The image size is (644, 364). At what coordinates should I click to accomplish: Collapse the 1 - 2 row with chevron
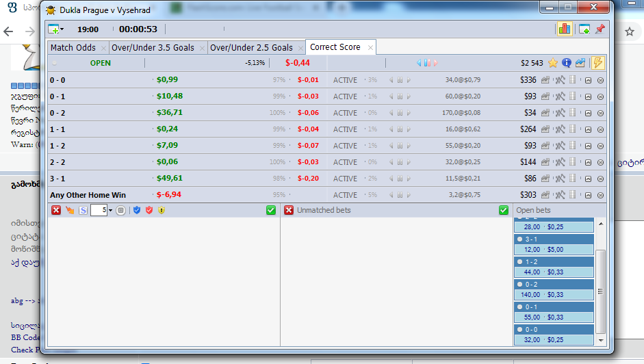tap(588, 146)
